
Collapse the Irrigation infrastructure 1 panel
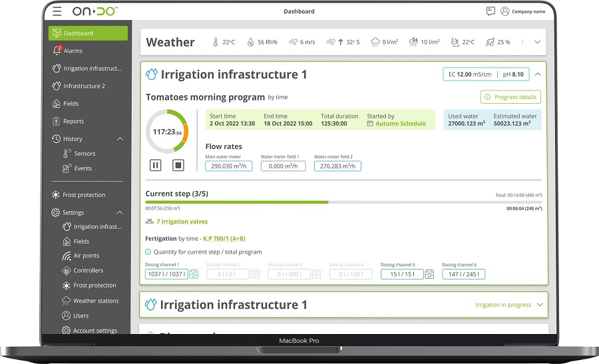coord(537,75)
